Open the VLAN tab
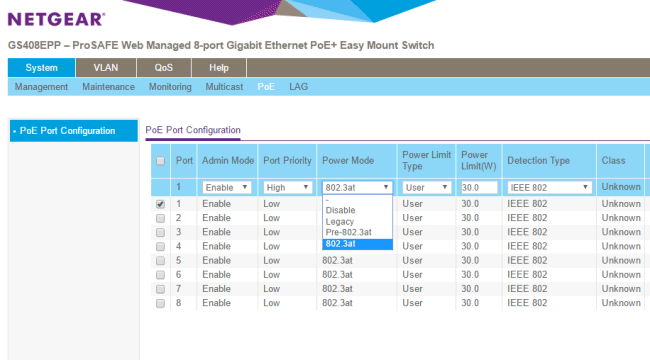The image size is (650, 360). coord(106,68)
